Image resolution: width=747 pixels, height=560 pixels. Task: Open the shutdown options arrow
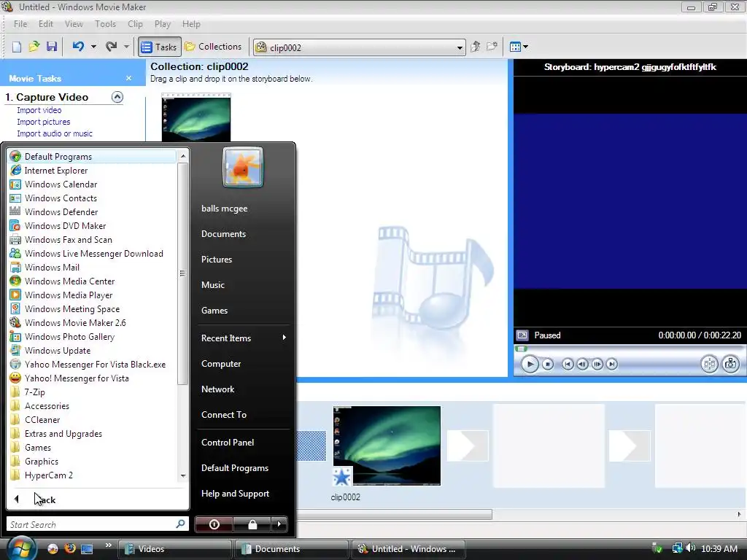point(279,524)
